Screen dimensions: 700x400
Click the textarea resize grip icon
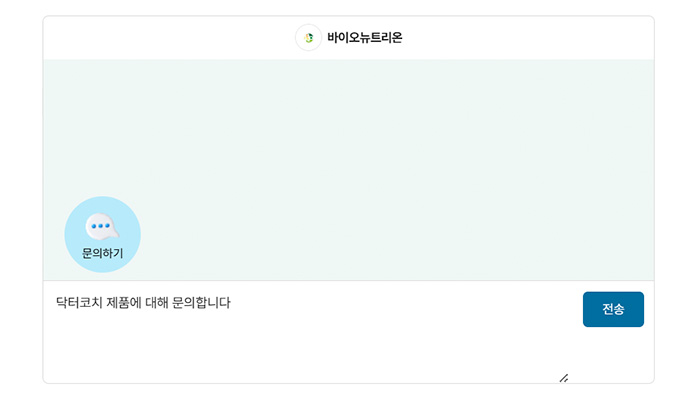point(564,378)
